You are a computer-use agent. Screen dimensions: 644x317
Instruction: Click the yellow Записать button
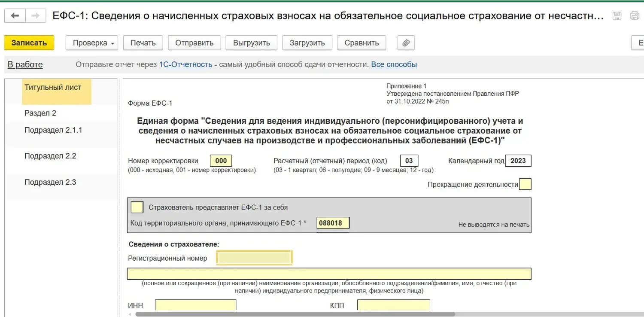coord(29,43)
